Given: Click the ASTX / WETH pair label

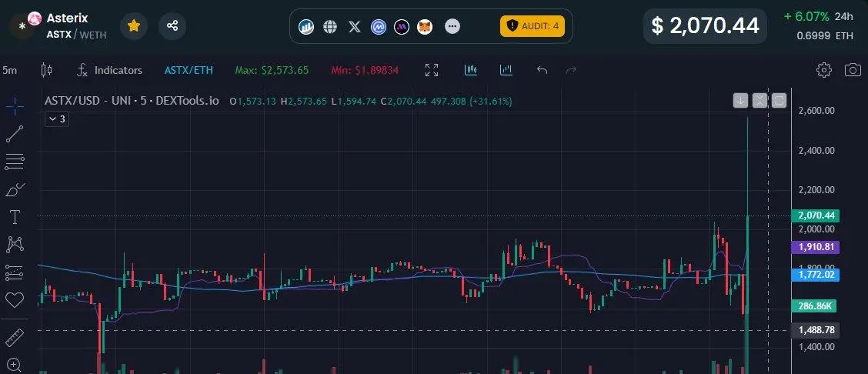Looking at the screenshot, I should coord(76,35).
